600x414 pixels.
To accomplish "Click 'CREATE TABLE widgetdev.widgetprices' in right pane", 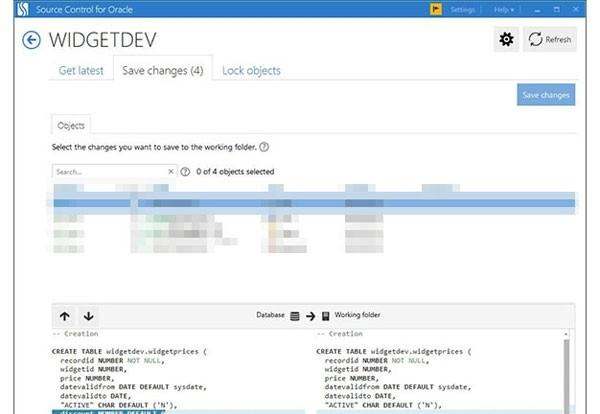I will [390, 351].
